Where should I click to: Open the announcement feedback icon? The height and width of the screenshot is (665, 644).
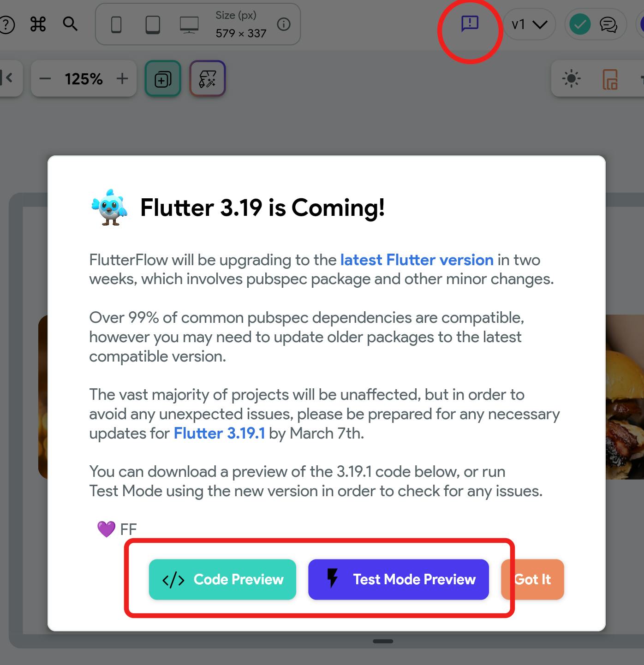[470, 24]
